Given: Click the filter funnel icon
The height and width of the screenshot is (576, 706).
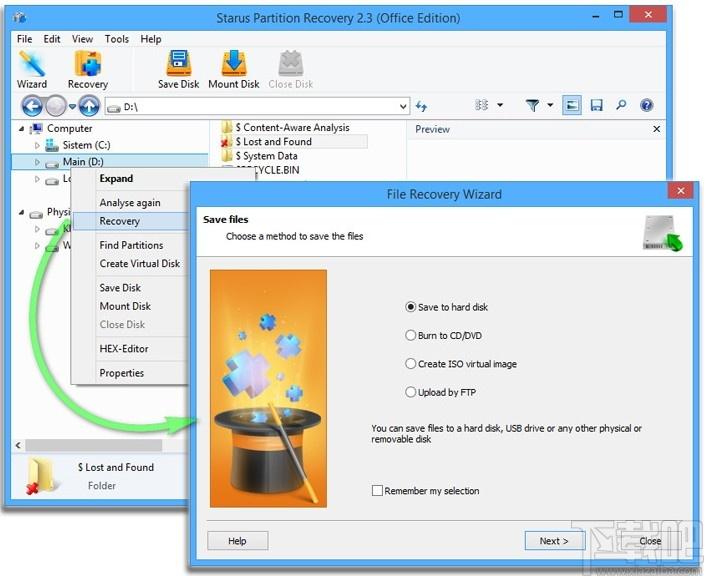Looking at the screenshot, I should coord(532,105).
